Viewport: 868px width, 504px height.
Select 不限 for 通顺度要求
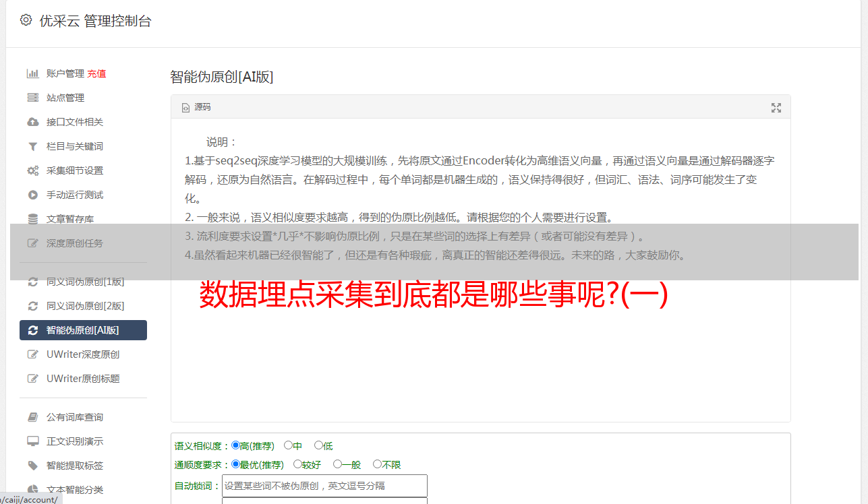[x=377, y=464]
